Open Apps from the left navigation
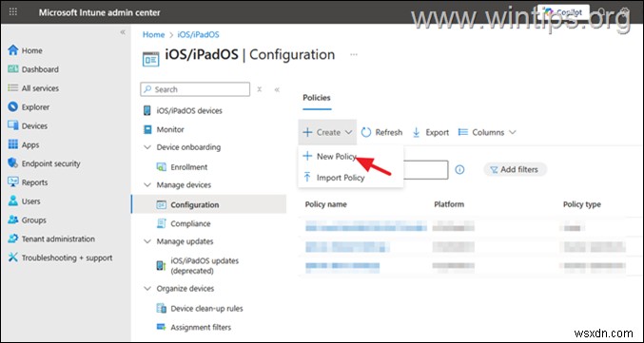 tap(30, 144)
